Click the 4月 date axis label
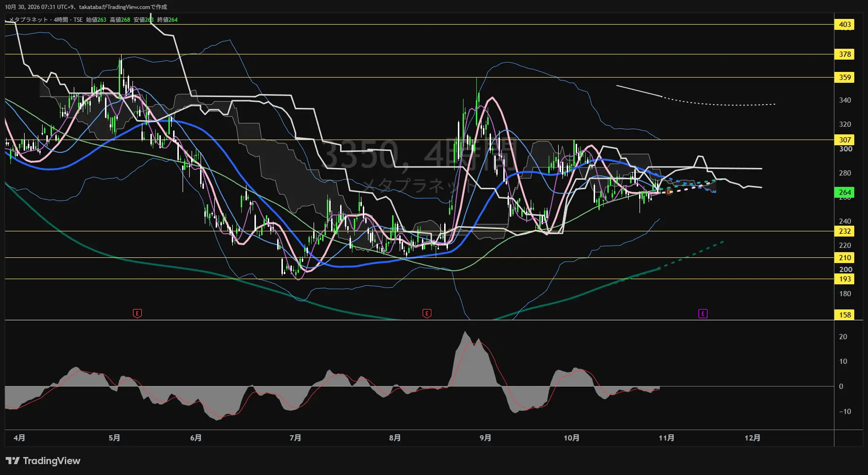 [19, 438]
